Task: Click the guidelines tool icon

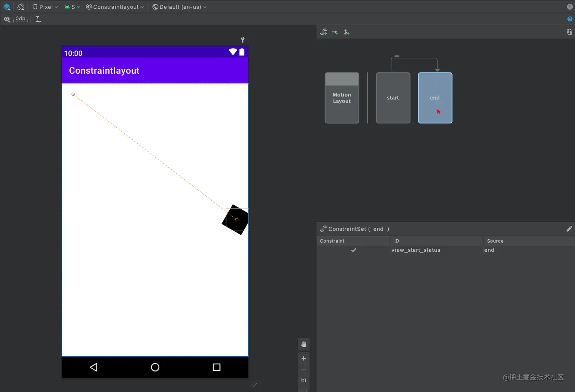Action: point(38,19)
